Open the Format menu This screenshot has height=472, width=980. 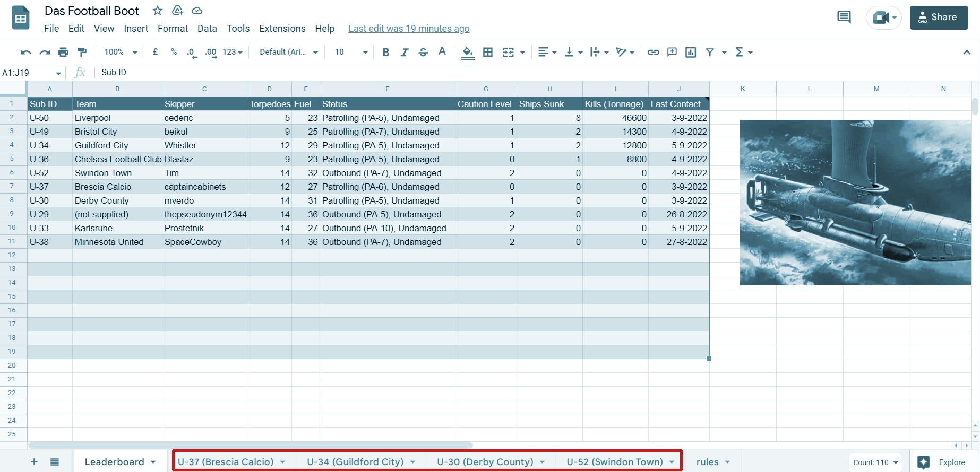173,29
